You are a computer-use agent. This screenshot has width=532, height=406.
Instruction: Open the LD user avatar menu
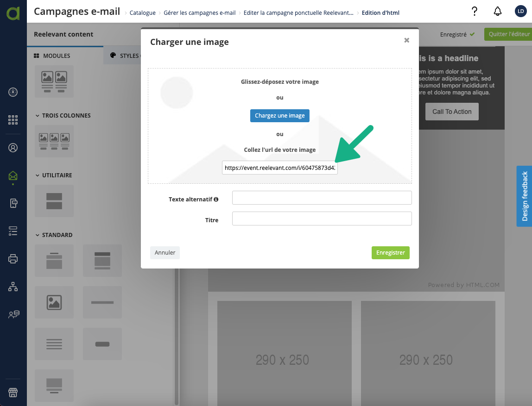coord(520,11)
